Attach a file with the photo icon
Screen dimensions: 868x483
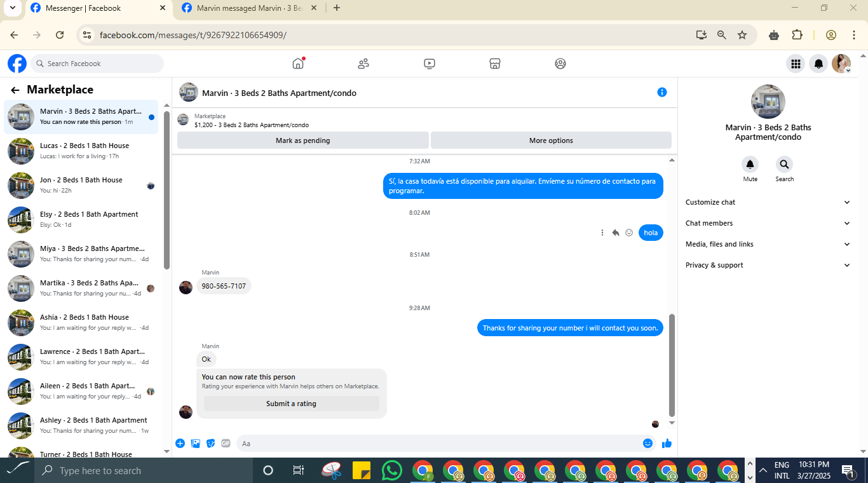point(196,444)
